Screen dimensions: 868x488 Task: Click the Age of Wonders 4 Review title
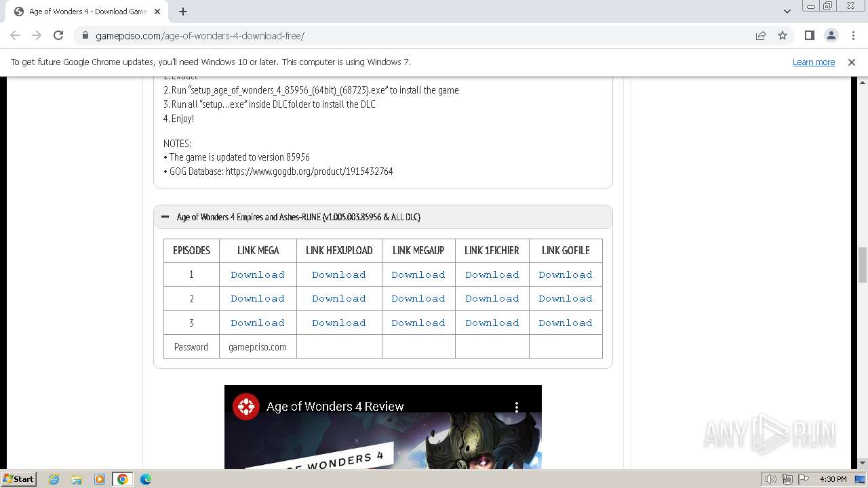(335, 407)
